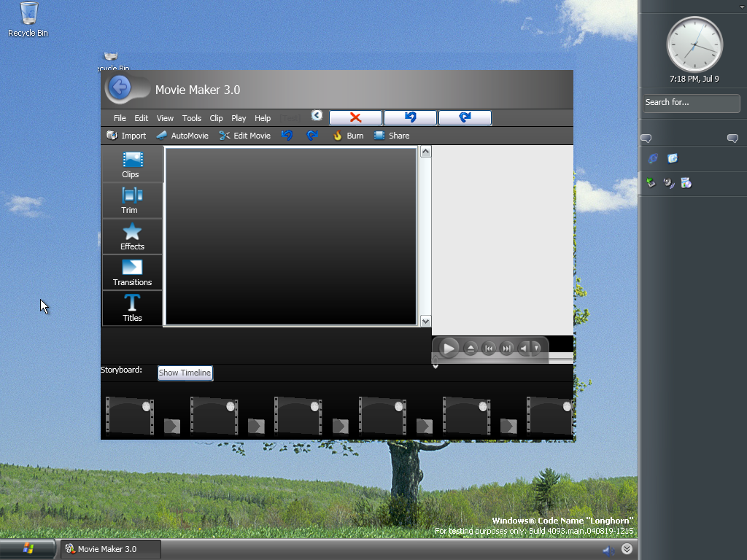Click the seek slider thumb under play button

pos(435,359)
